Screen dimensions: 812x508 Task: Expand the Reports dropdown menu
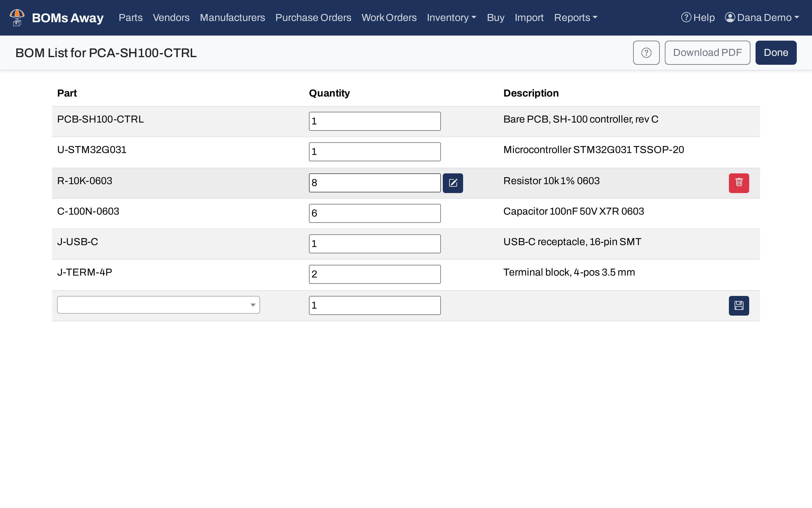click(x=575, y=17)
